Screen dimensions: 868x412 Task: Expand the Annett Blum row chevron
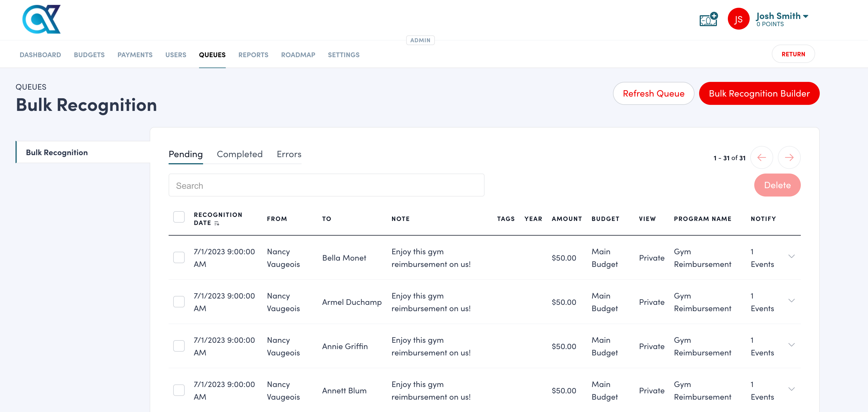point(792,389)
